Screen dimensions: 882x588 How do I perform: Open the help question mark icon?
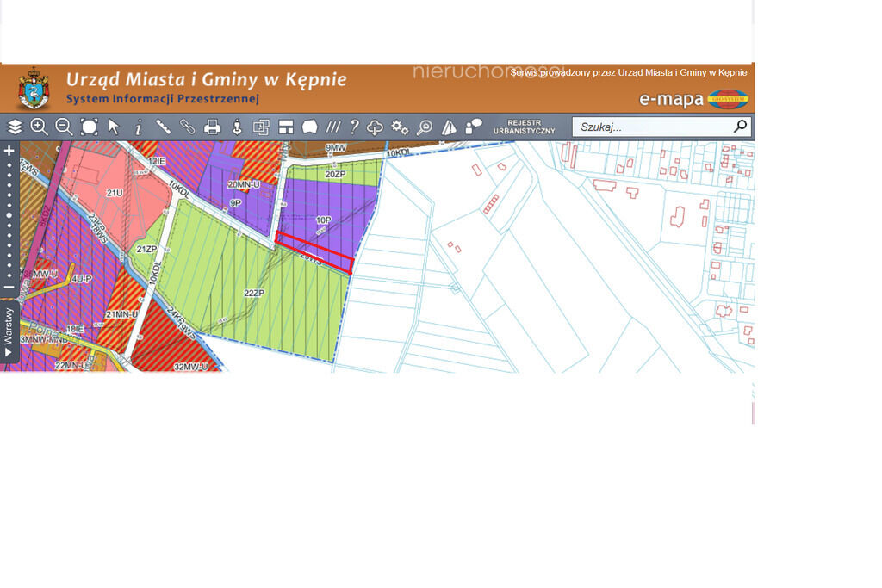tap(354, 127)
